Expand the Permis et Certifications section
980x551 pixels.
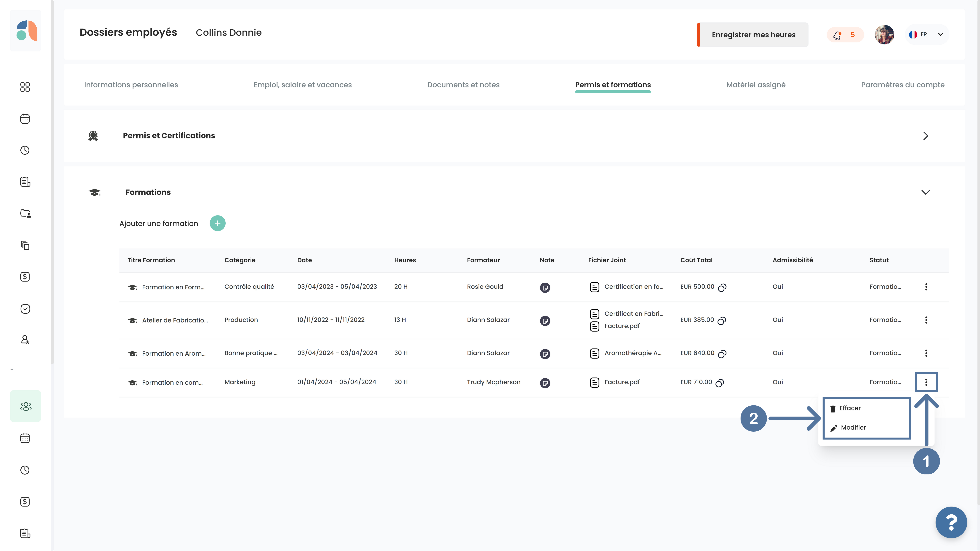click(x=925, y=136)
